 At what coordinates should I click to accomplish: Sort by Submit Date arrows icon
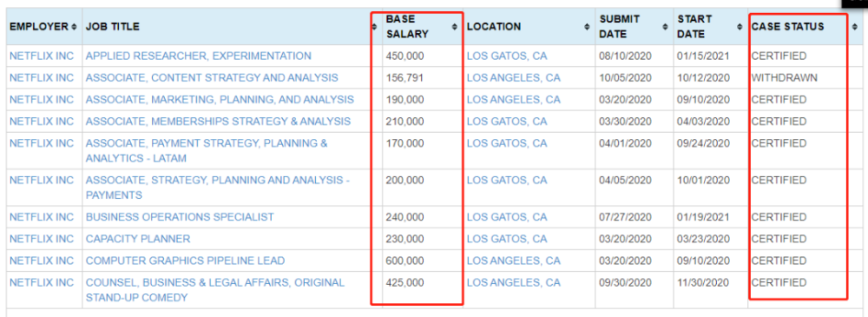[x=666, y=27]
